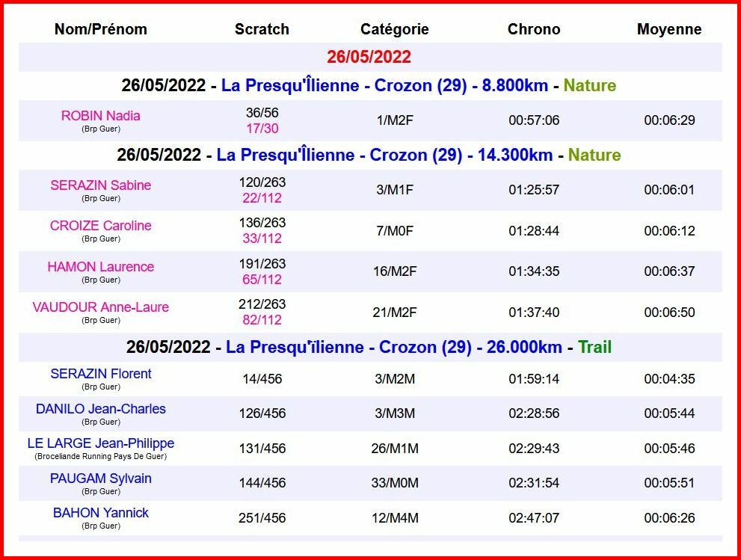Click the Nom/Prénom column header

point(100,29)
